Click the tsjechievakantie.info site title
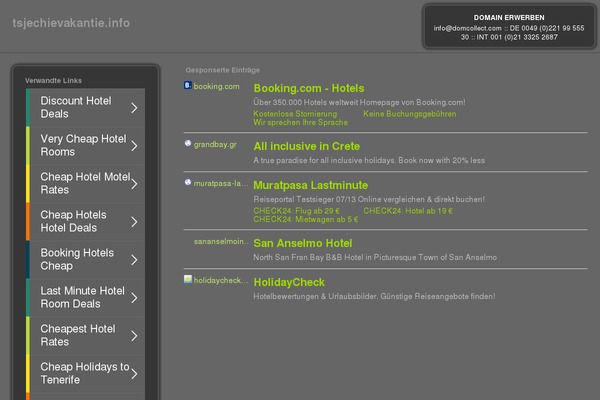 (x=71, y=23)
